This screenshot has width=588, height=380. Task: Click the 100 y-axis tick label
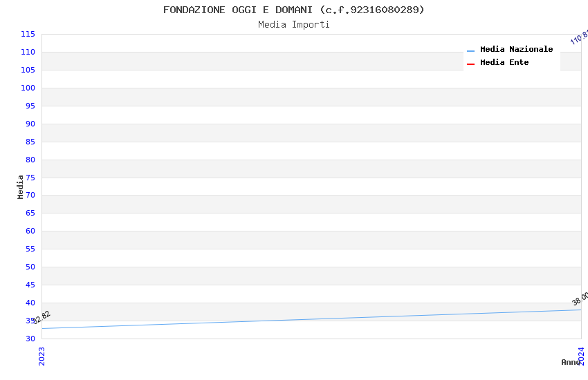pyautogui.click(x=28, y=88)
